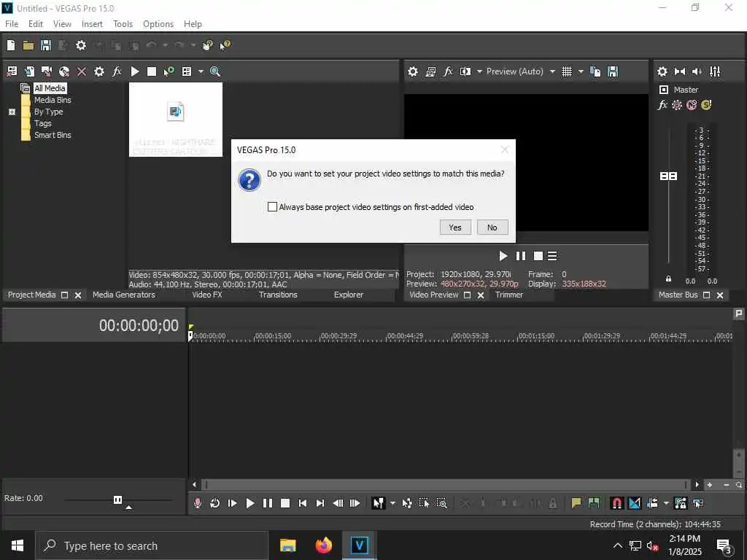The width and height of the screenshot is (747, 560).
Task: Open mixing console from Master Bus toolbar
Action: (715, 71)
